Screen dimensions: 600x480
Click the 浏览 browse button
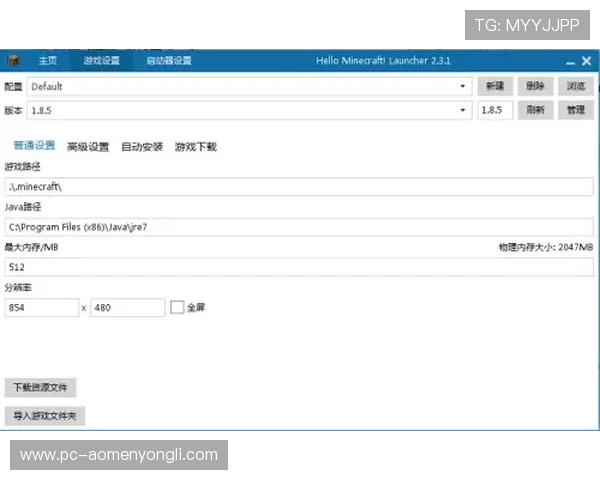pyautogui.click(x=576, y=86)
